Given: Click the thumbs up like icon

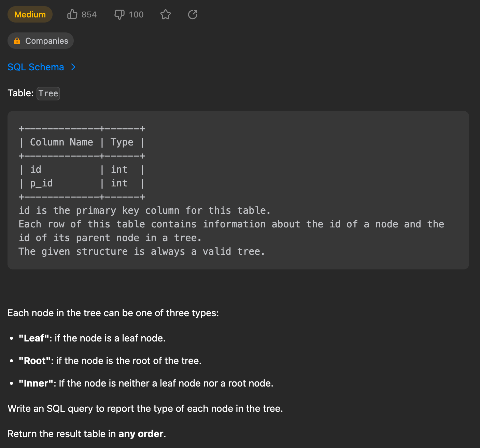Looking at the screenshot, I should coord(72,14).
